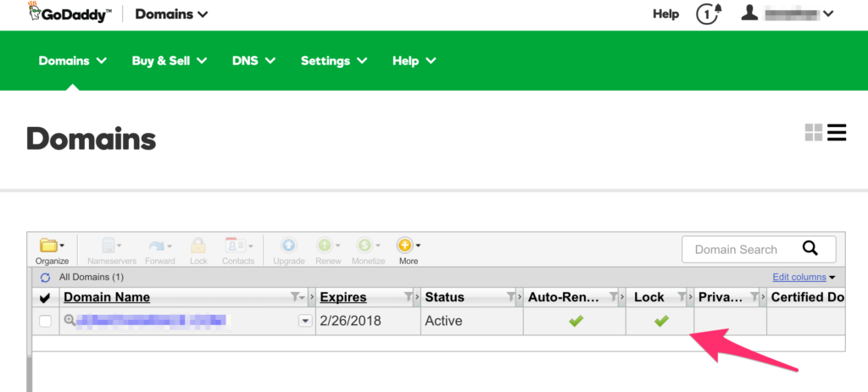
Task: Click the All Domains (1) label
Action: 92,278
